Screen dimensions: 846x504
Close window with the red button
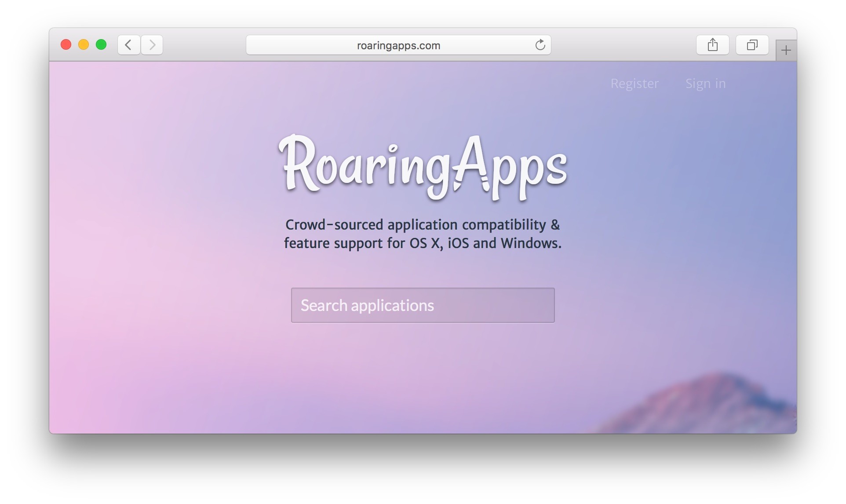(66, 44)
